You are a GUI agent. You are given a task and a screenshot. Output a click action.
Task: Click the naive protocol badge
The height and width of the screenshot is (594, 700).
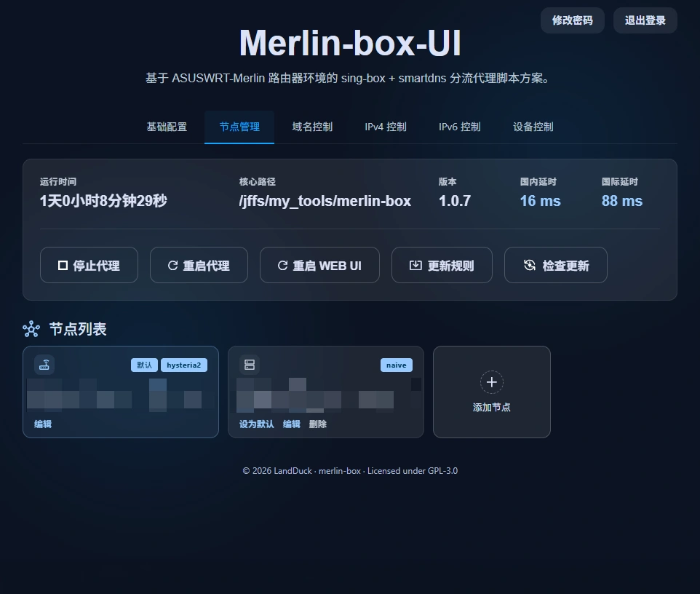[397, 365]
